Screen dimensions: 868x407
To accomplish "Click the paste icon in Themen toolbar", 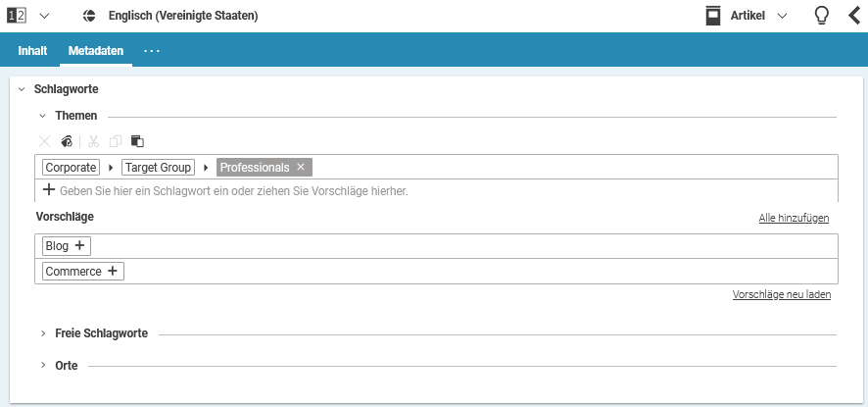I will point(137,141).
